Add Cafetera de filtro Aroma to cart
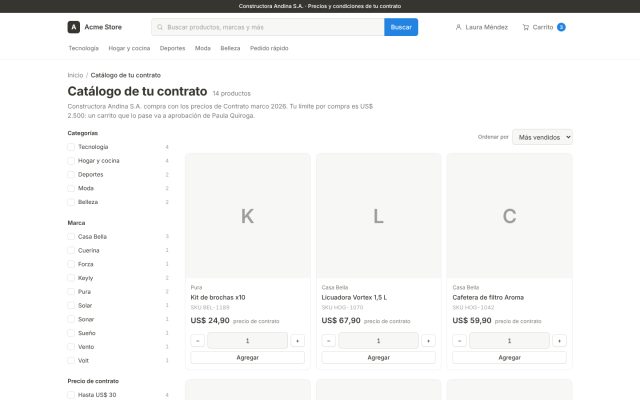 (x=509, y=358)
